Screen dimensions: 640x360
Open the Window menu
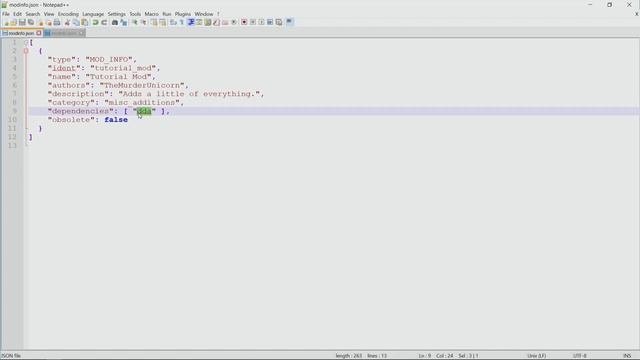[204, 14]
